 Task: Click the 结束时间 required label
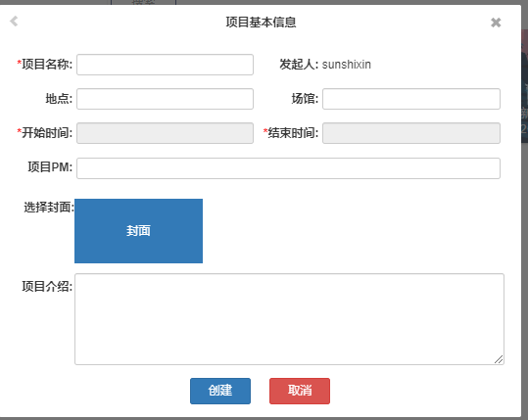coord(291,132)
